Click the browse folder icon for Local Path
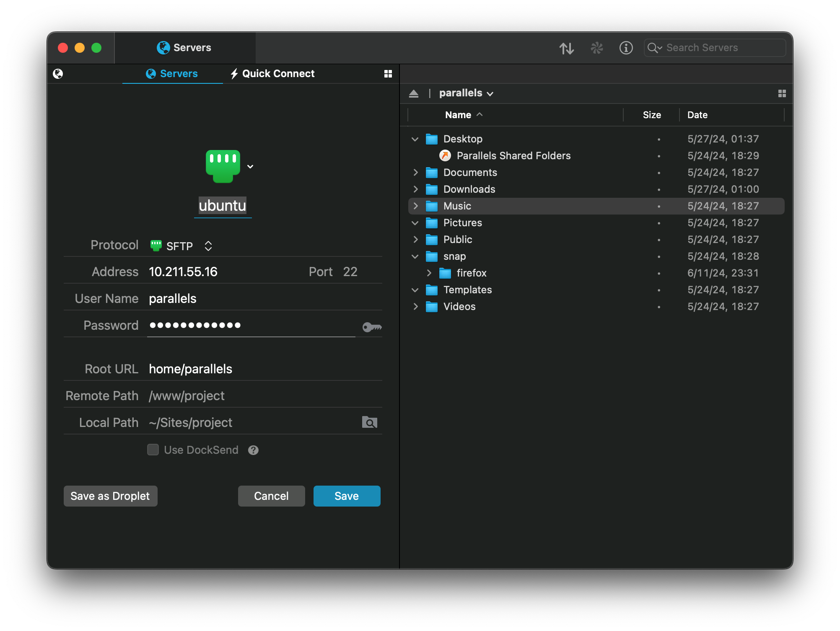Viewport: 840px width, 631px height. pyautogui.click(x=369, y=422)
